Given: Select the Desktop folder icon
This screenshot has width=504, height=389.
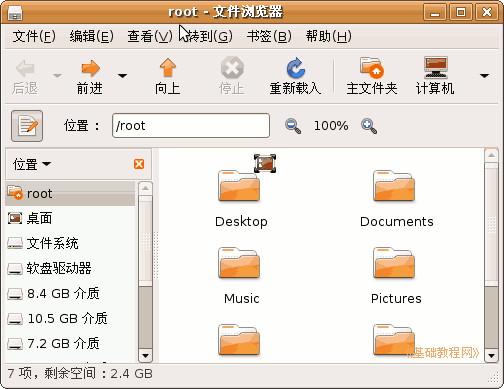Looking at the screenshot, I should pos(239,185).
